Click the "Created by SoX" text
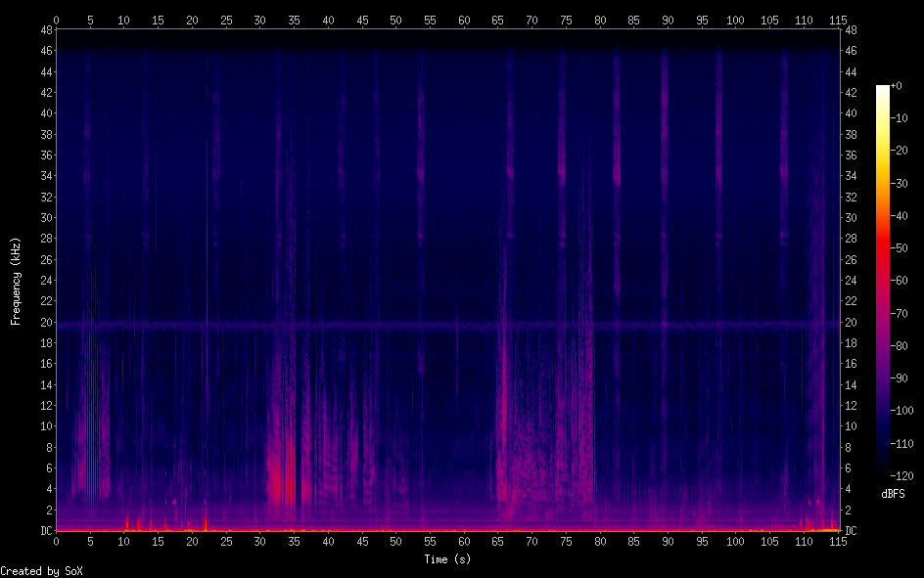This screenshot has width=924, height=578. tap(42, 571)
